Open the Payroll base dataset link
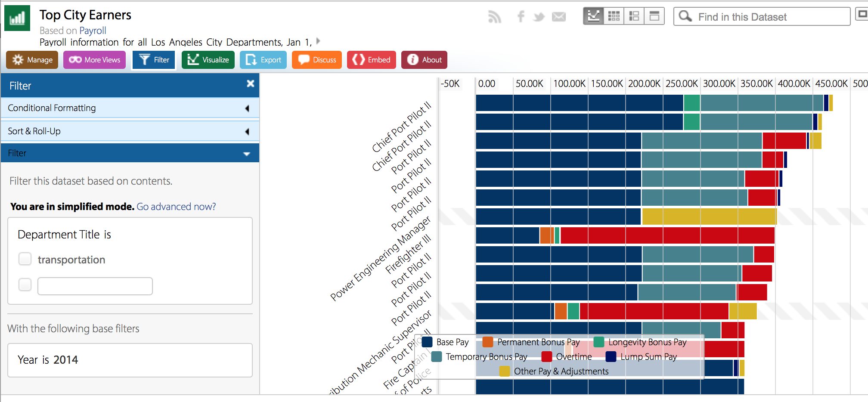 tap(93, 31)
